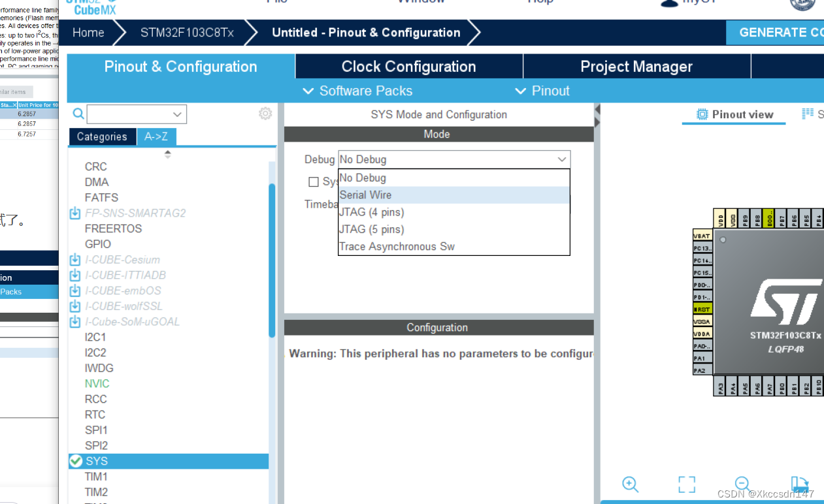The height and width of the screenshot is (504, 824).
Task: Select RTC in the peripheral list
Action: coord(95,415)
